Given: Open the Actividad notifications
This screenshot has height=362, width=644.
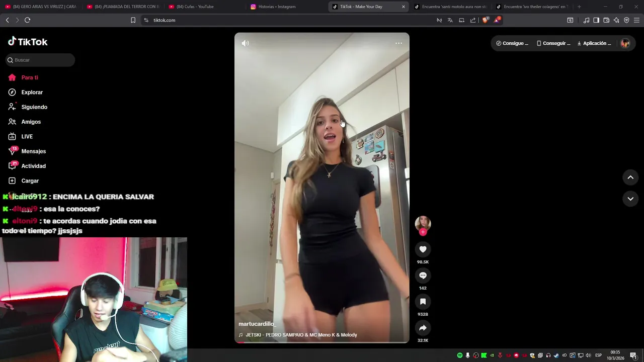Looking at the screenshot, I should pos(27,166).
